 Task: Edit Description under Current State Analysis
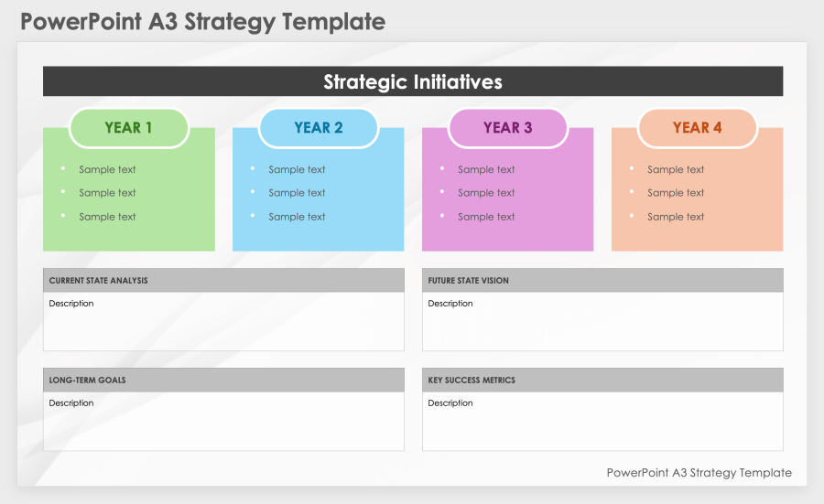pyautogui.click(x=71, y=304)
